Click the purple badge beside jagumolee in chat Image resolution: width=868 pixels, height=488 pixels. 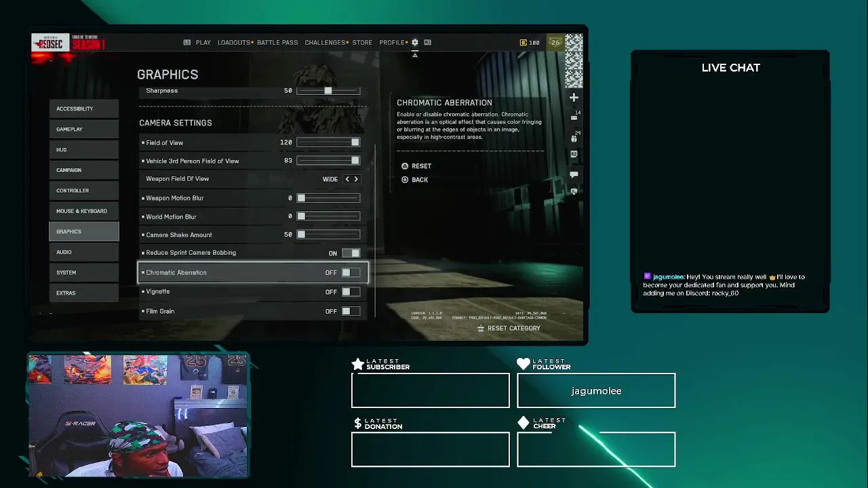click(x=647, y=277)
